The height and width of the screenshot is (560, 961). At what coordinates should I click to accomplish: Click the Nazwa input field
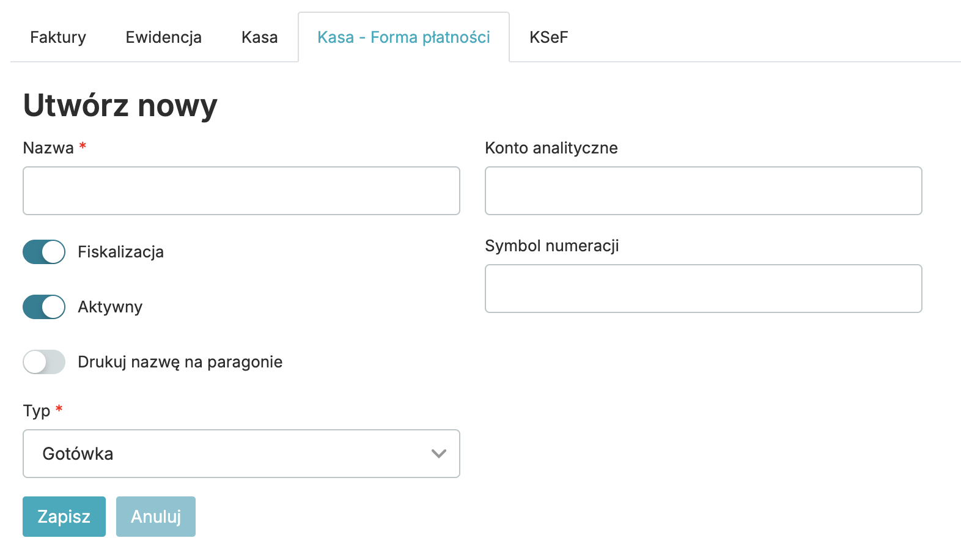point(241,191)
